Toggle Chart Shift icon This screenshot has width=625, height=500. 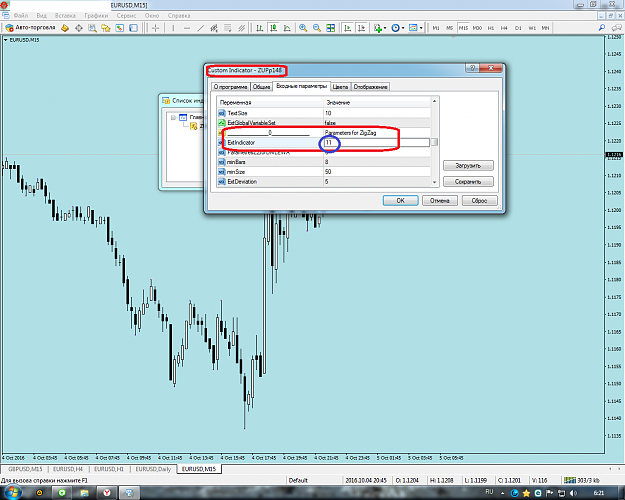[x=362, y=28]
